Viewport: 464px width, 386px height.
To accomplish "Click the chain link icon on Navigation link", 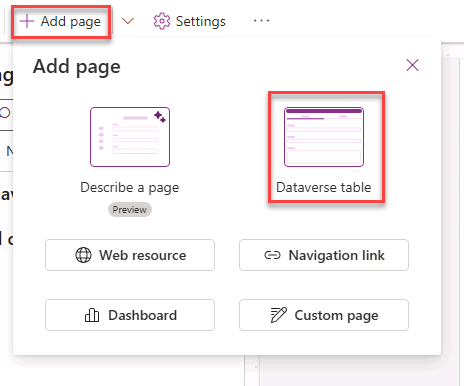I will pyautogui.click(x=272, y=255).
